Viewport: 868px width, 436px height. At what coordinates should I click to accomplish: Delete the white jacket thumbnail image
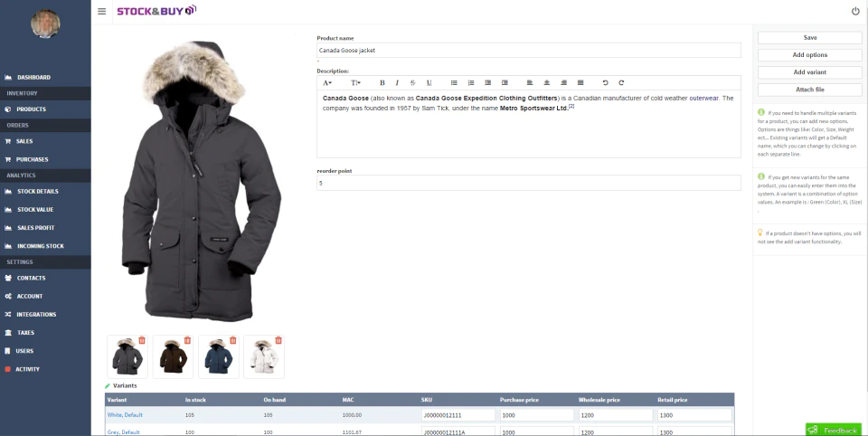point(278,340)
